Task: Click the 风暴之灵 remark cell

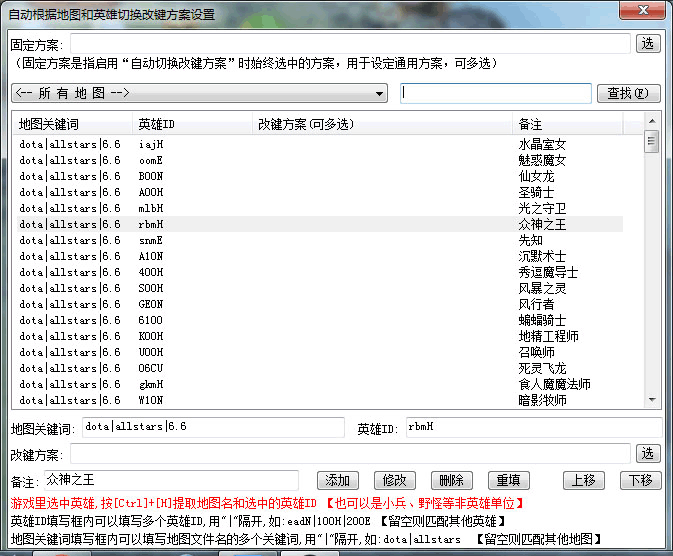Action: click(x=542, y=288)
